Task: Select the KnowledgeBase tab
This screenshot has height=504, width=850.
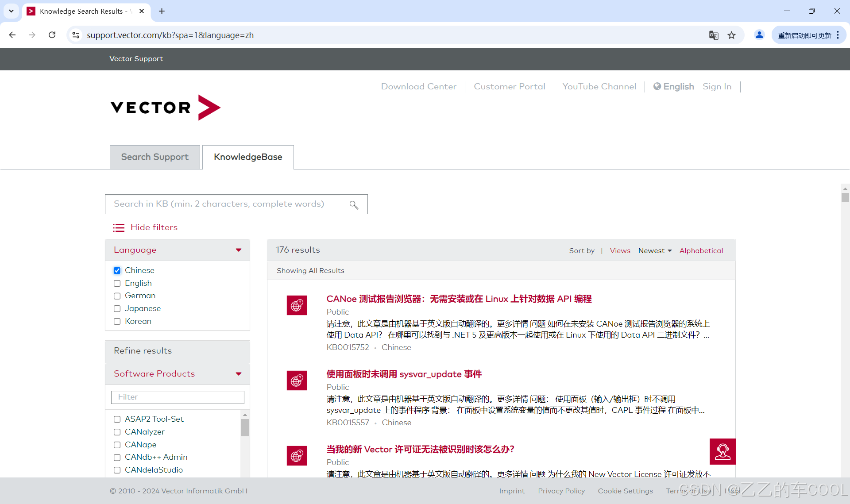Action: [248, 157]
